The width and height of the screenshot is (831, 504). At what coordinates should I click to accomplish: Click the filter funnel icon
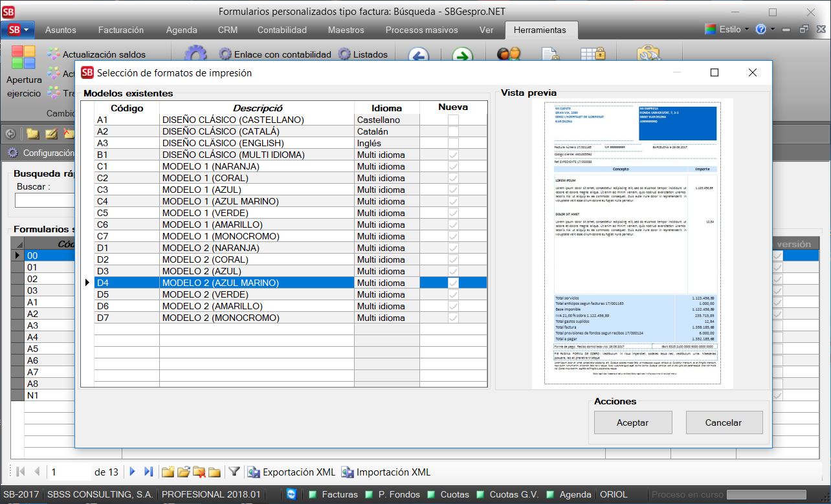click(234, 472)
